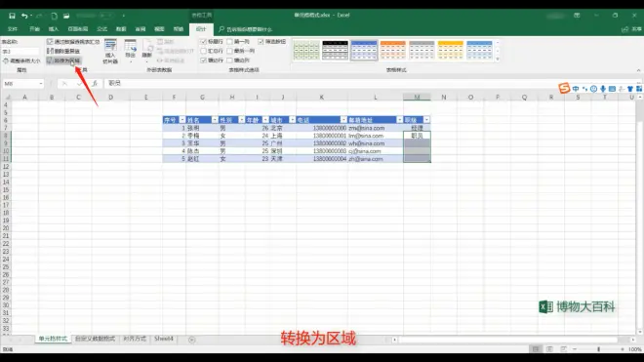Click the insert function fx icon
Image resolution: width=644 pixels, height=362 pixels.
pos(95,83)
